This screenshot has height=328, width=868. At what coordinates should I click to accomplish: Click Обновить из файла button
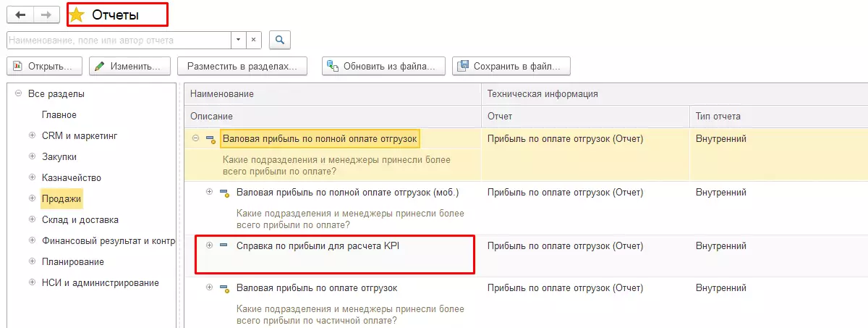coord(383,66)
